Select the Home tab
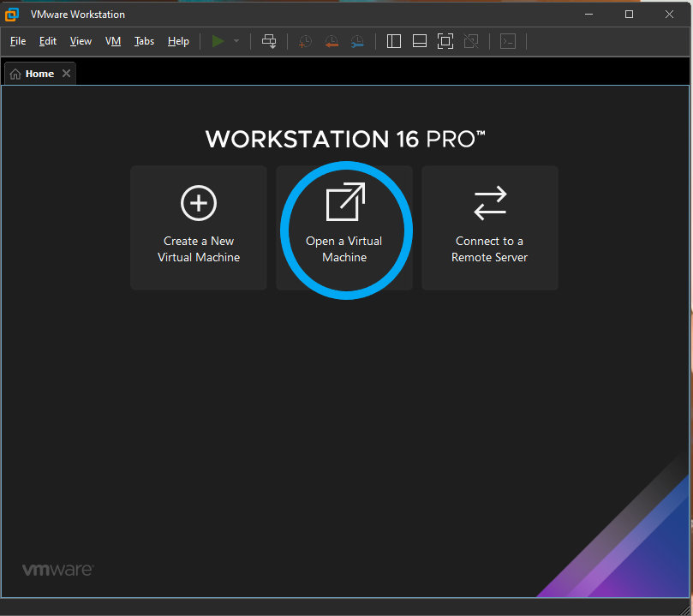The image size is (693, 616). coord(39,74)
